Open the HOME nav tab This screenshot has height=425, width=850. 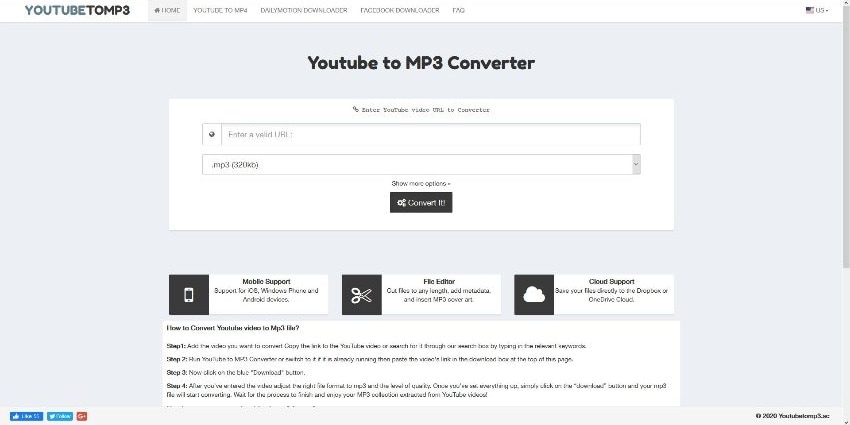[167, 10]
